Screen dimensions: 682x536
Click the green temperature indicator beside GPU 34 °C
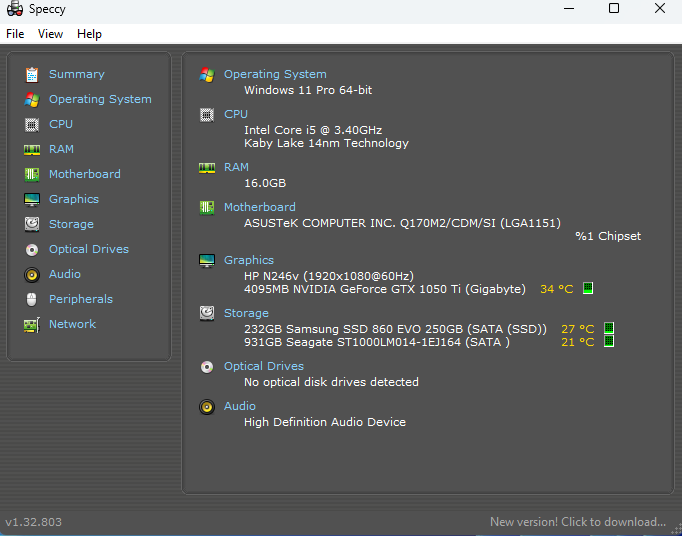pos(588,288)
